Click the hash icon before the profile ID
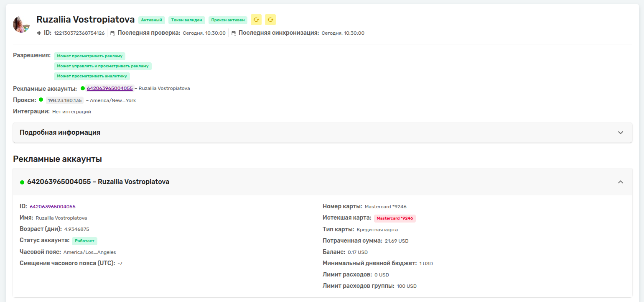644x302 pixels. coord(39,33)
